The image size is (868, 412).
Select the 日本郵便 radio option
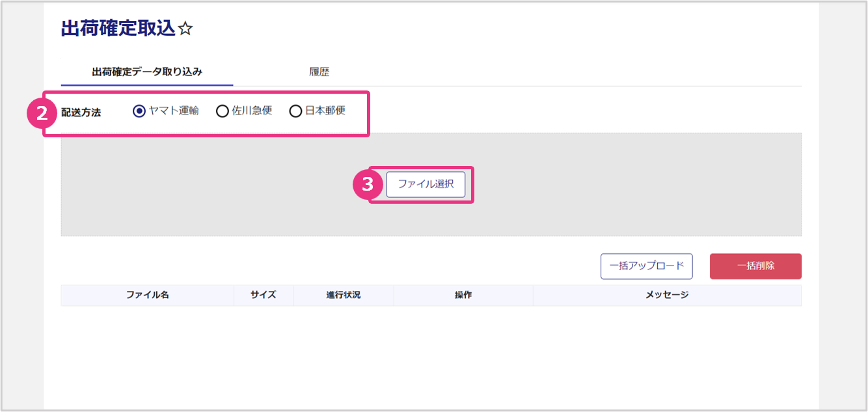295,111
